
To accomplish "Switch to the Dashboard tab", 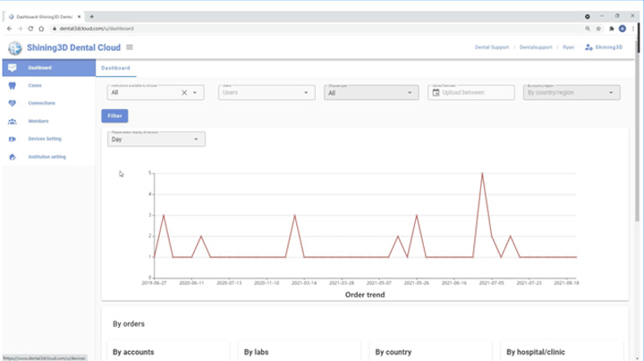I will [114, 68].
